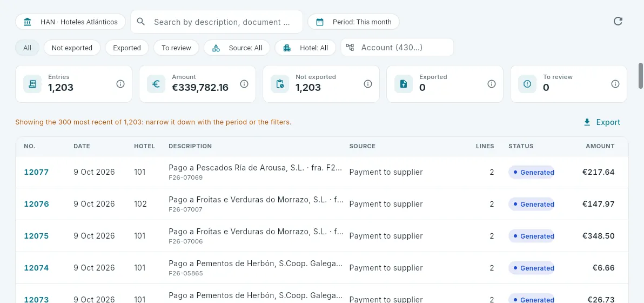Image resolution: width=644 pixels, height=303 pixels.
Task: Focus the Account (430...) input field
Action: point(397,47)
